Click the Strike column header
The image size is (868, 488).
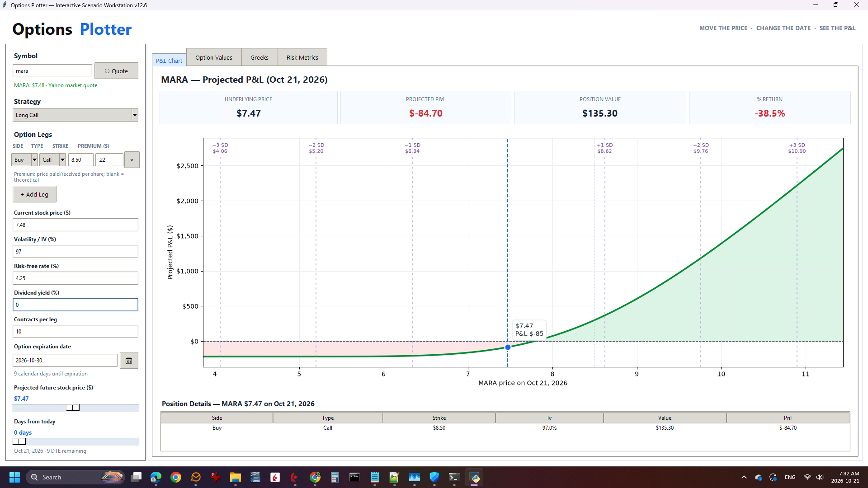(x=439, y=418)
